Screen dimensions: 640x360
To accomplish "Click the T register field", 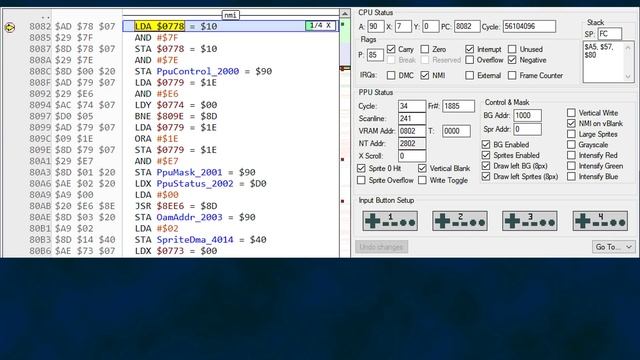I will coord(456,131).
